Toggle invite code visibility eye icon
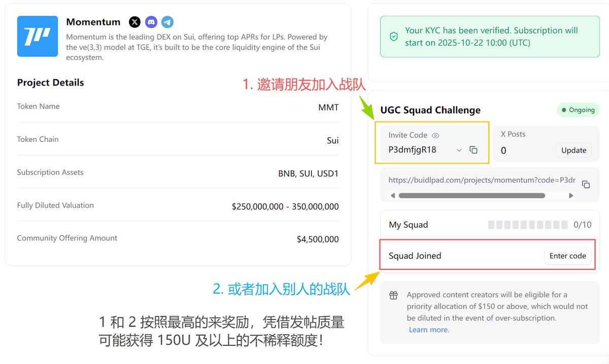609x364 pixels. (435, 135)
